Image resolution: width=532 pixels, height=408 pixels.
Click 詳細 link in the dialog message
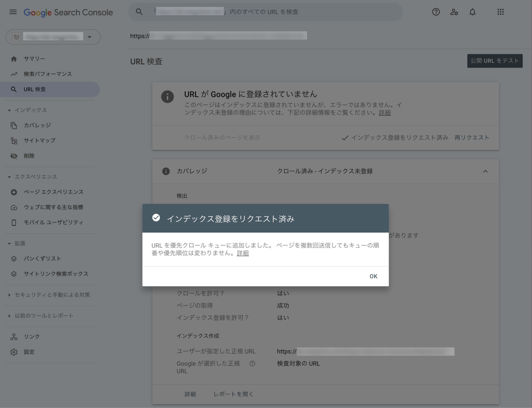[x=243, y=253]
